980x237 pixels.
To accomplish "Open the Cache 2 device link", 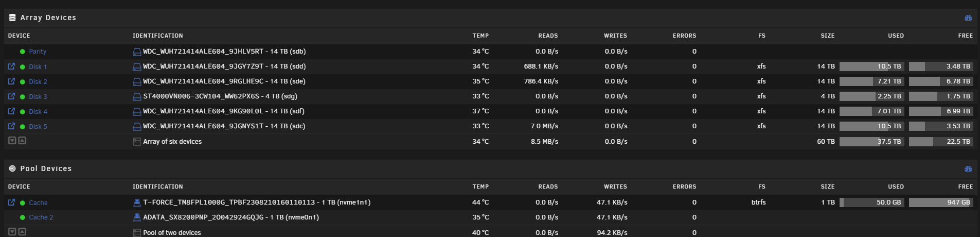I will [x=41, y=217].
